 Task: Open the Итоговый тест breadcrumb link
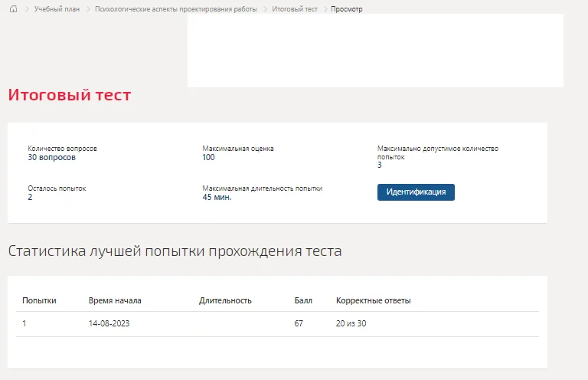click(x=295, y=9)
